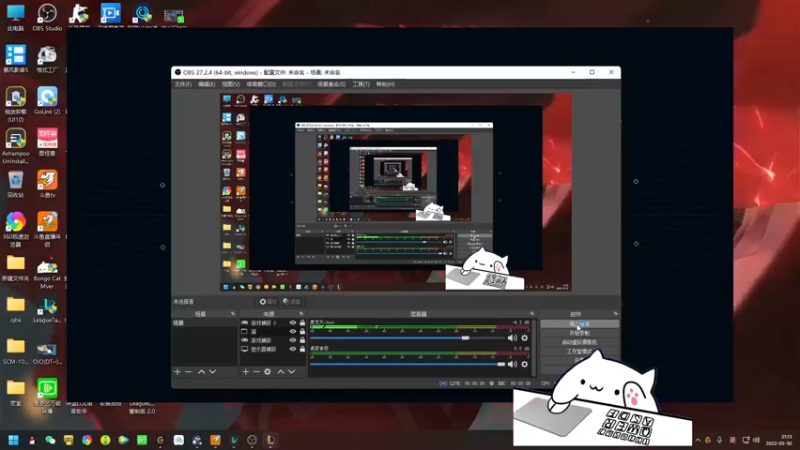Toggle lock on third source 游戏捕获
The height and width of the screenshot is (450, 800).
click(302, 340)
